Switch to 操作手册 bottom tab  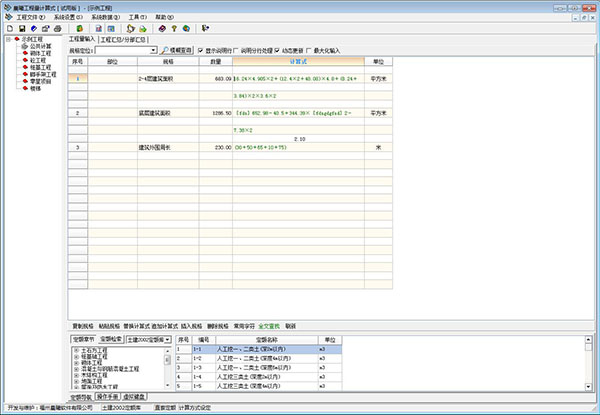click(x=107, y=397)
